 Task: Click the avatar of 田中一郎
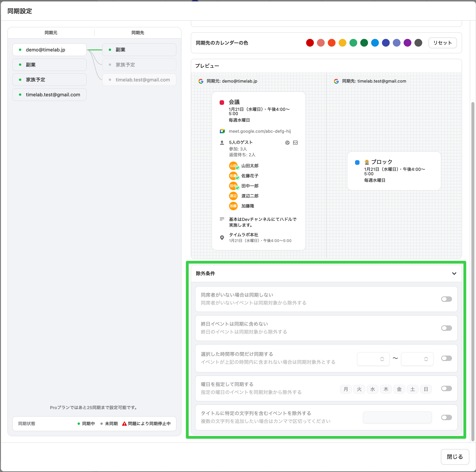[233, 186]
